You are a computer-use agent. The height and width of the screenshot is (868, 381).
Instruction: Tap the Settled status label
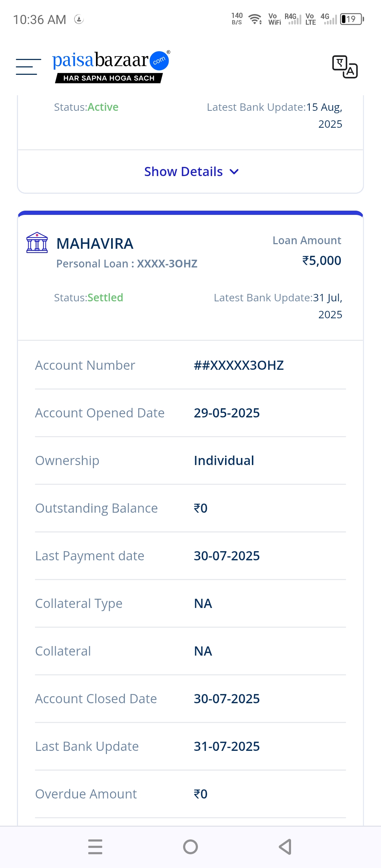(105, 298)
